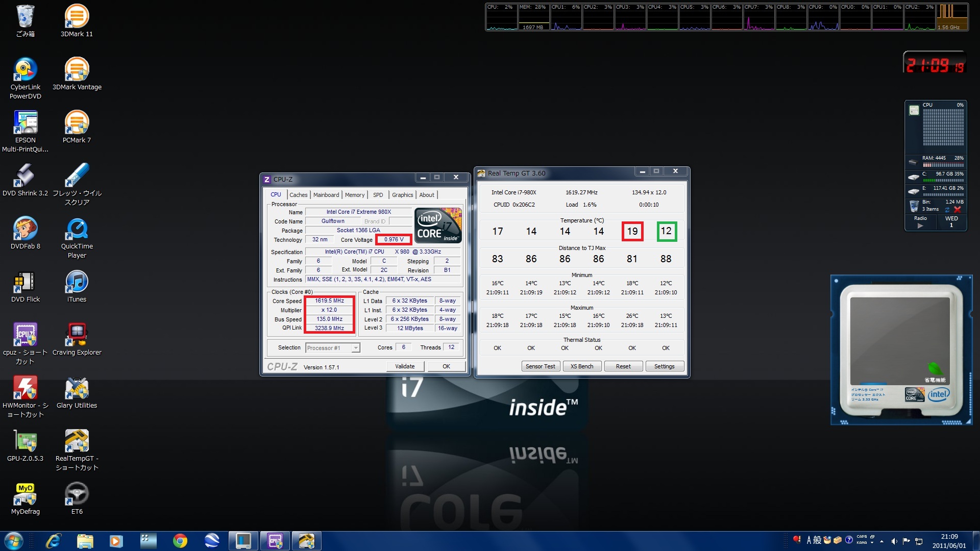Toggle the CAPS lock on the language bar
This screenshot has height=551, width=980.
click(x=862, y=537)
